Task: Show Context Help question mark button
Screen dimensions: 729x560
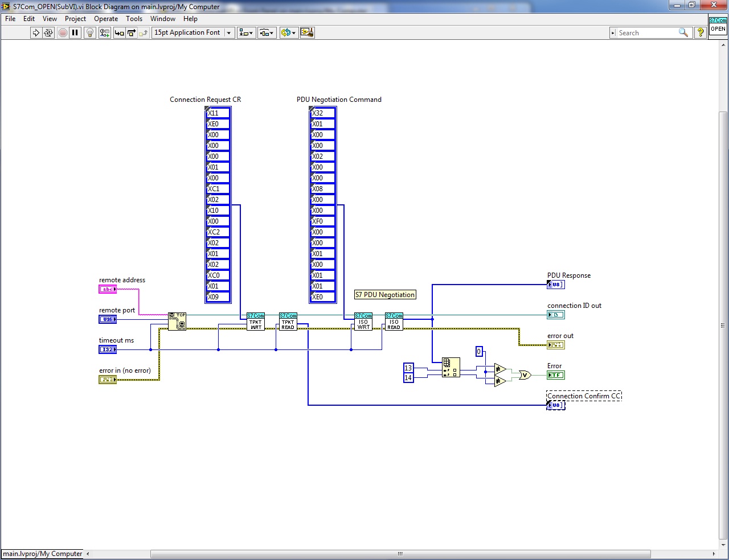Action: (x=701, y=32)
